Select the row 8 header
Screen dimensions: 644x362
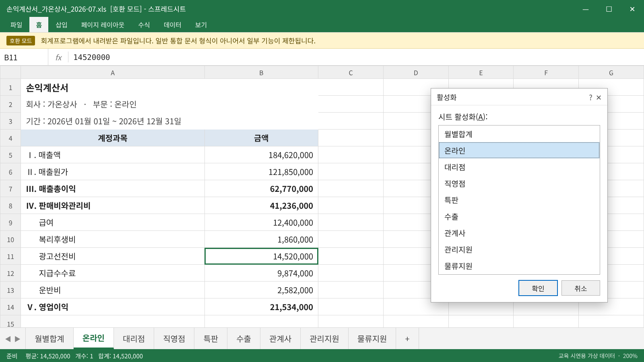point(10,206)
